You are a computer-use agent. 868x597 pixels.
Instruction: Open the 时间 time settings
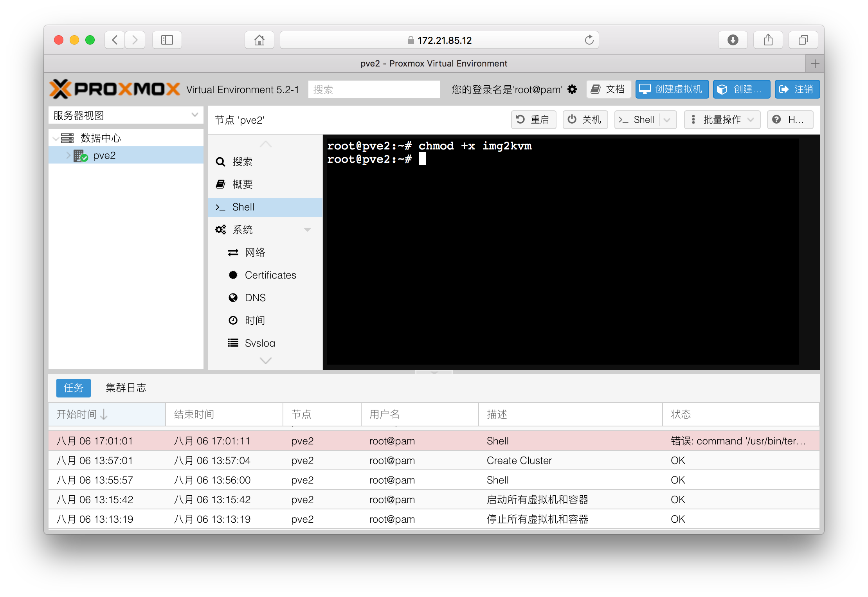pos(265,320)
